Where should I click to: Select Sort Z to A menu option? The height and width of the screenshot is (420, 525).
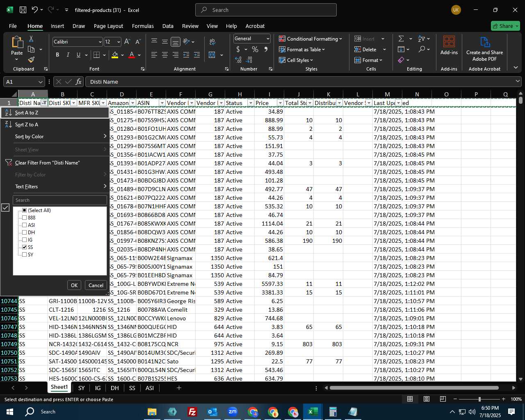click(55, 124)
